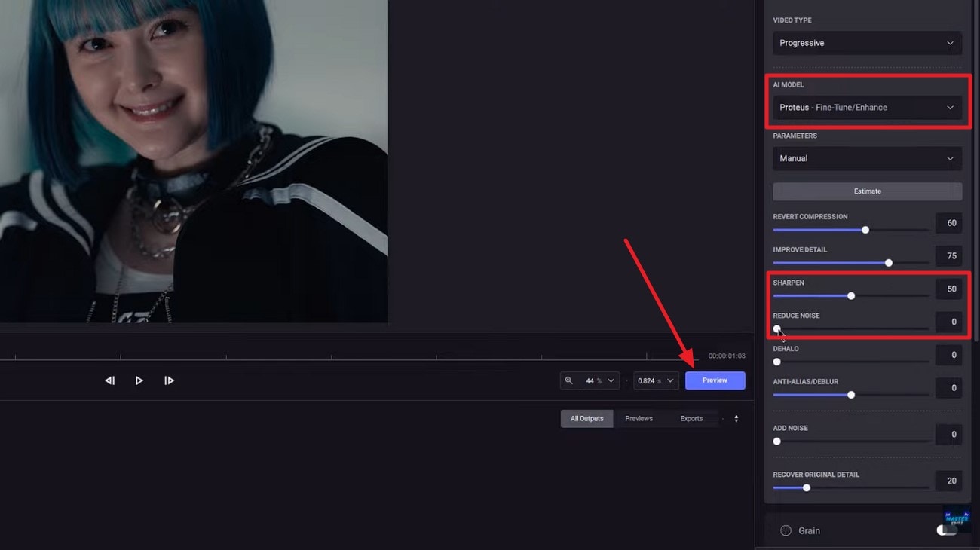The image size is (980, 550).
Task: Open the Video Type dropdown showing Progressive
Action: pos(867,43)
